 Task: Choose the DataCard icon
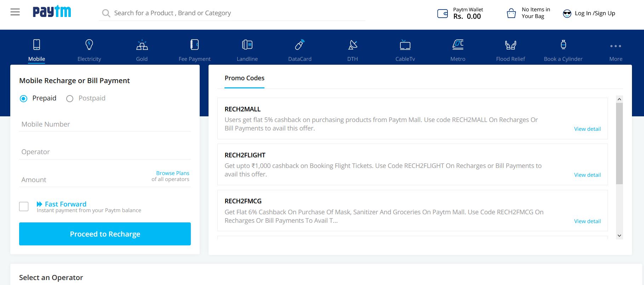(x=300, y=45)
